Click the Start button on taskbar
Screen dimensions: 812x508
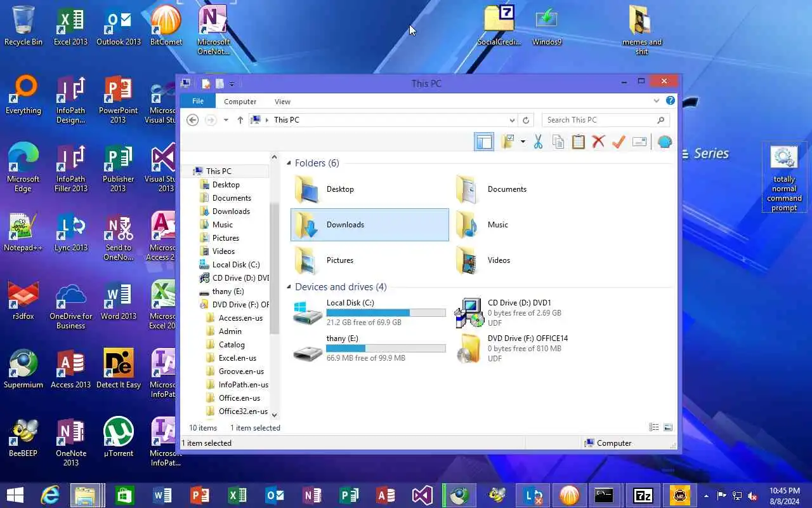[15, 495]
